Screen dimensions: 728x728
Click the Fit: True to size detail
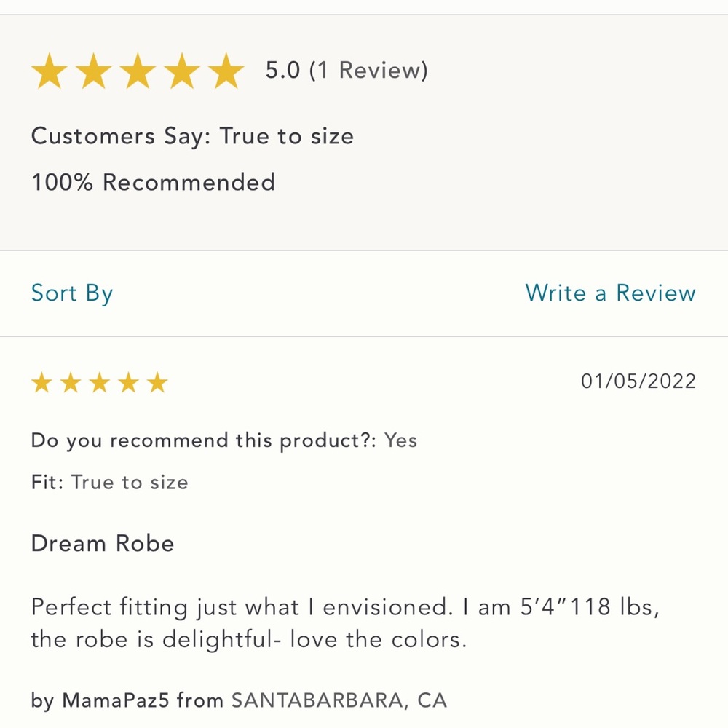[x=110, y=483]
